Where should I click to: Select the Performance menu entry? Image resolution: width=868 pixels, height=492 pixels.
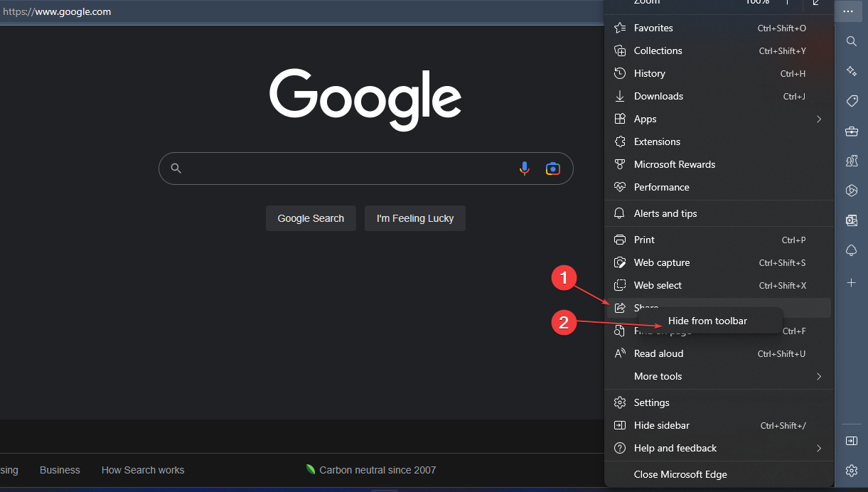coord(718,187)
